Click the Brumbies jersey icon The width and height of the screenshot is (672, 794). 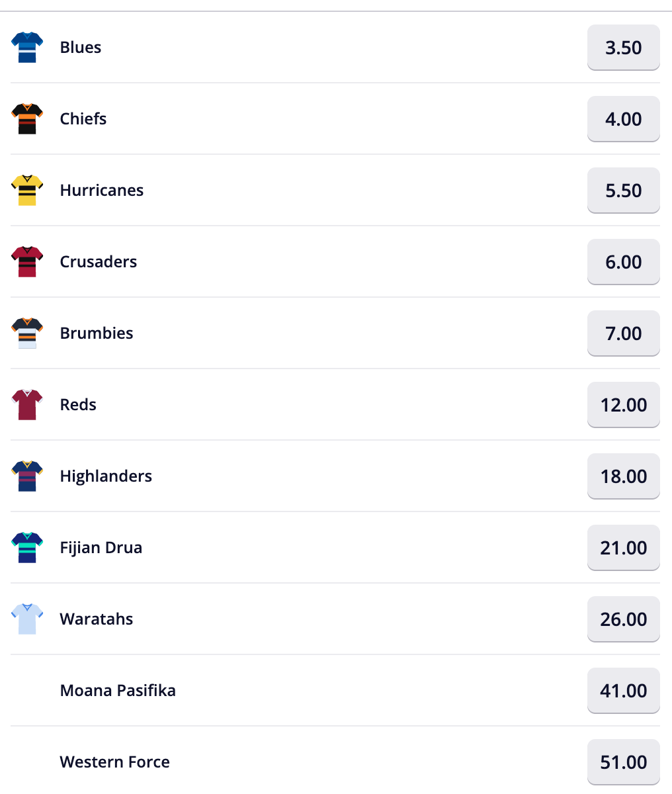[x=27, y=333]
